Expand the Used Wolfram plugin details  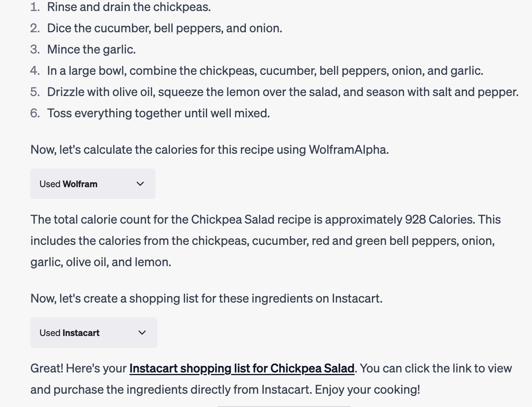click(93, 184)
